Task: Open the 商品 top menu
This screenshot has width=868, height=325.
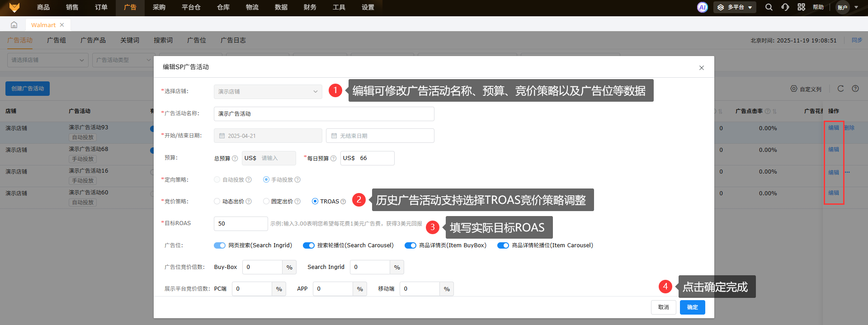Action: tap(43, 7)
